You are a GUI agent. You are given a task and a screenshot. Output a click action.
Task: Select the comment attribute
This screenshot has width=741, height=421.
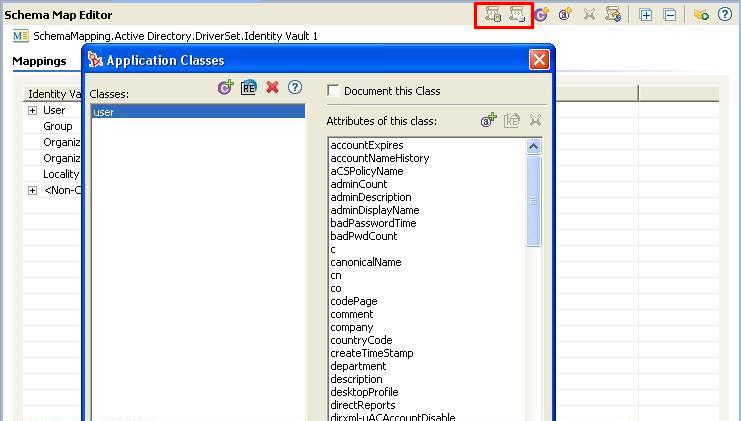click(352, 314)
